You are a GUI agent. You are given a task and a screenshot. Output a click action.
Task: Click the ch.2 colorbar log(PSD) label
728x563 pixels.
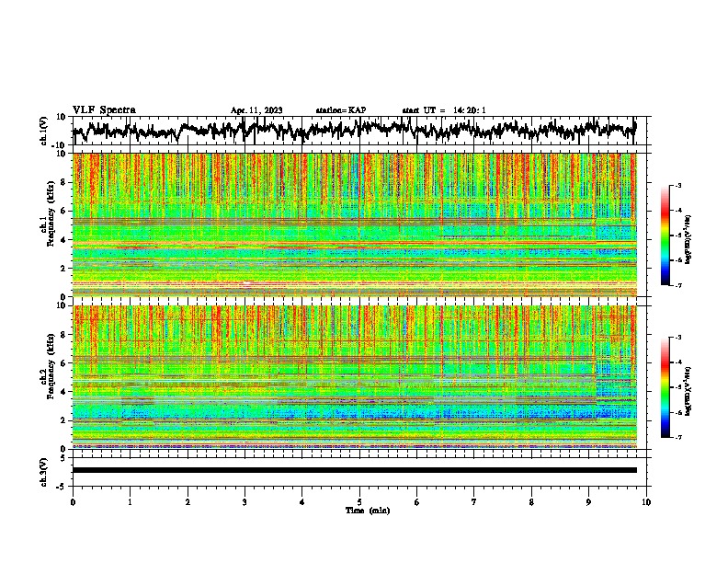(x=688, y=391)
